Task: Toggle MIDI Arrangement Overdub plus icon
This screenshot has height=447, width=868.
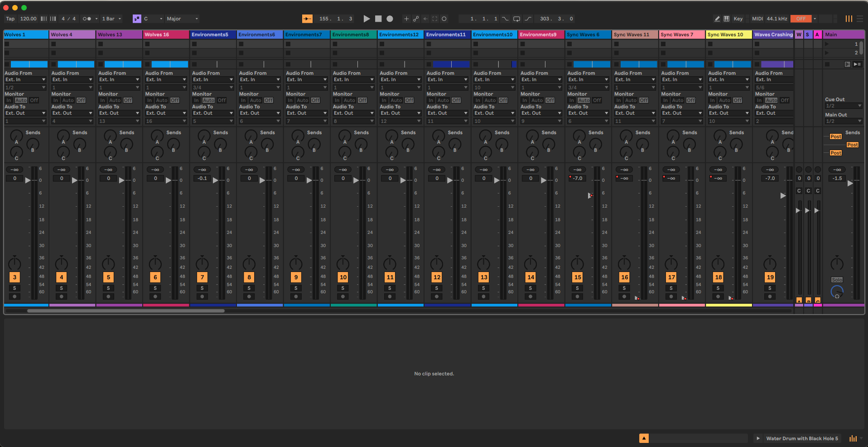Action: [x=406, y=19]
